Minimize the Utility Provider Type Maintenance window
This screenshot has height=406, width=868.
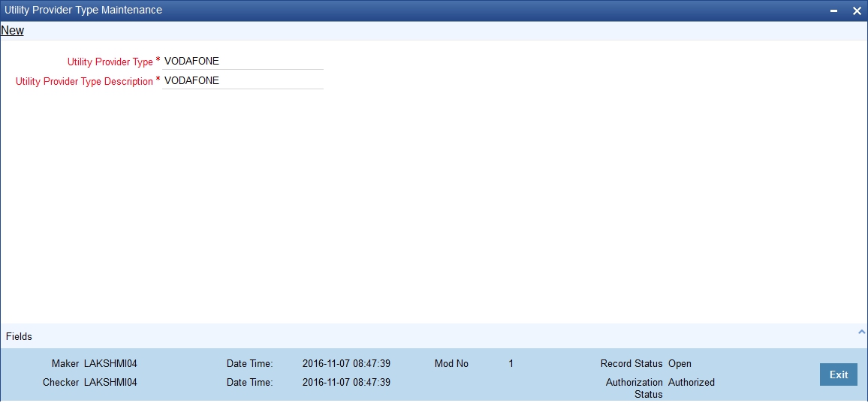pyautogui.click(x=833, y=11)
